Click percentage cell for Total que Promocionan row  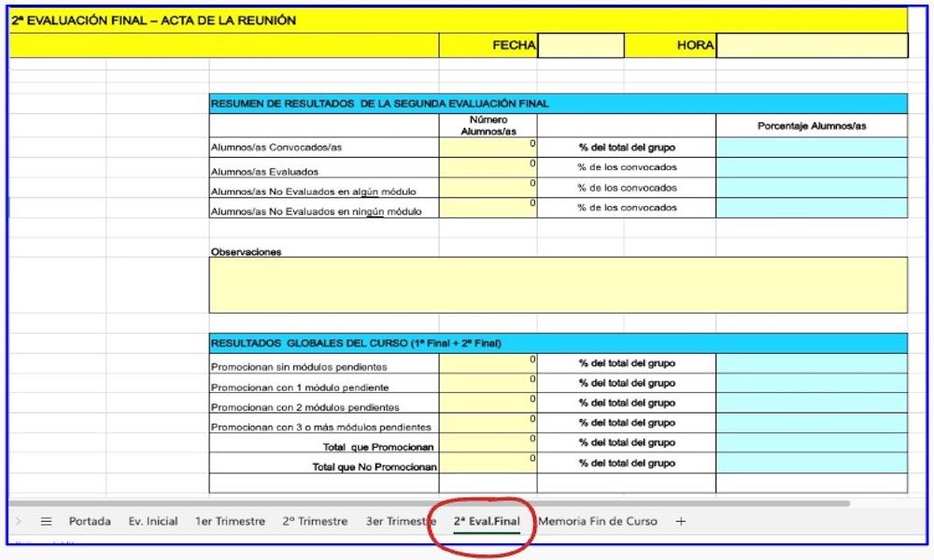click(x=812, y=443)
